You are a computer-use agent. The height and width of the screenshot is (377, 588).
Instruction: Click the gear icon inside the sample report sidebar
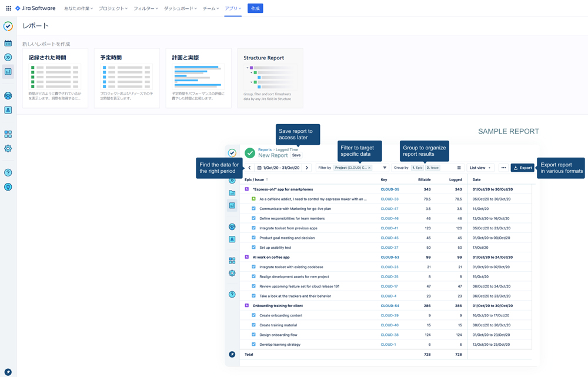tap(232, 273)
